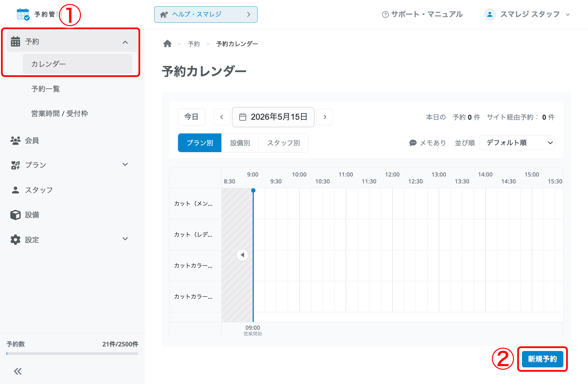The image size is (588, 384).
Task: Click the メモあり speech bubble icon
Action: [x=413, y=143]
